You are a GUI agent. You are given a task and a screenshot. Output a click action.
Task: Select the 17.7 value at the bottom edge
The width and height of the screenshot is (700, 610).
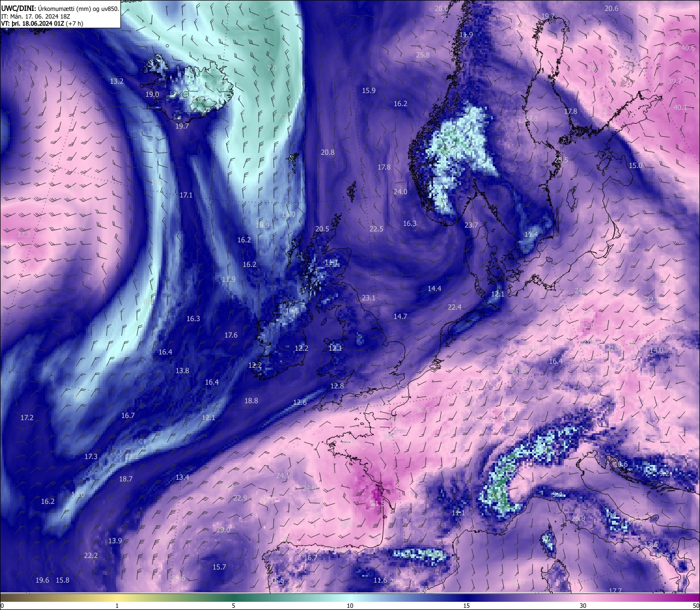tap(615, 590)
